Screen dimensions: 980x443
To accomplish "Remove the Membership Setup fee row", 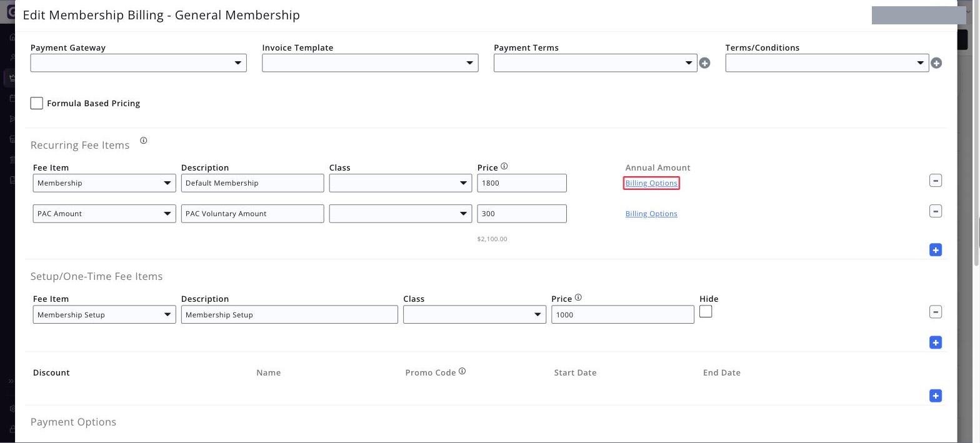I will (x=936, y=312).
